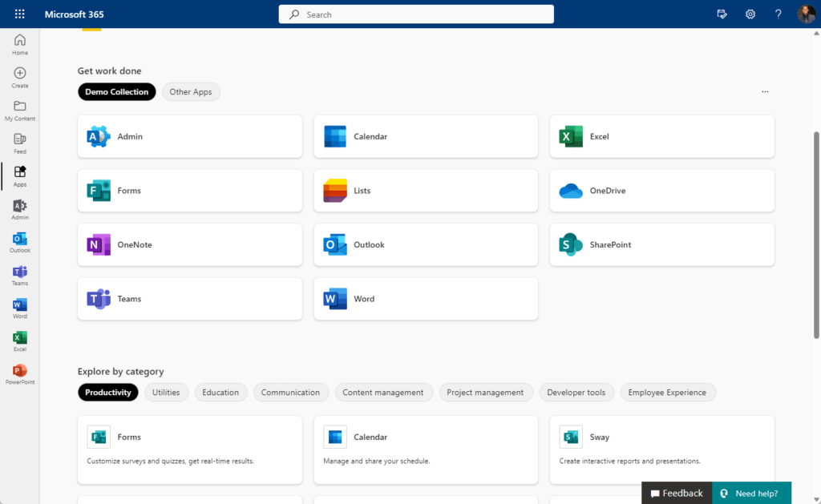821x504 pixels.
Task: Open Feed in the sidebar
Action: (20, 143)
